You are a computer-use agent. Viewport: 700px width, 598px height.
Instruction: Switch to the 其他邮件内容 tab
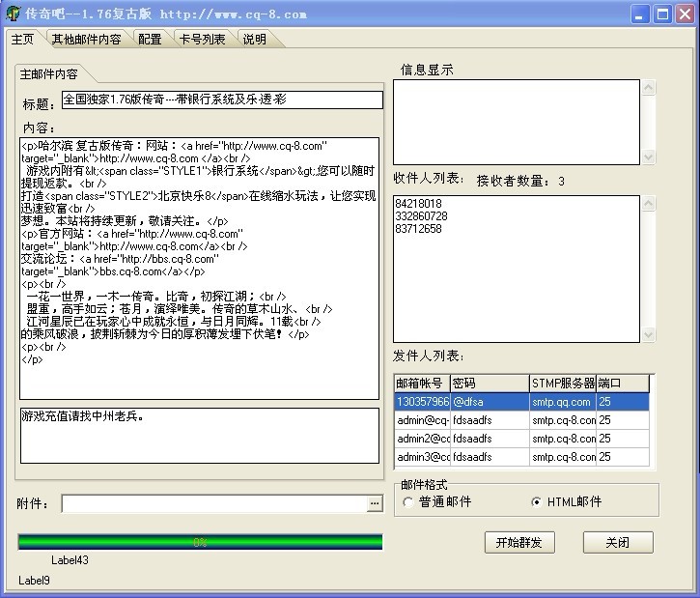pyautogui.click(x=86, y=40)
